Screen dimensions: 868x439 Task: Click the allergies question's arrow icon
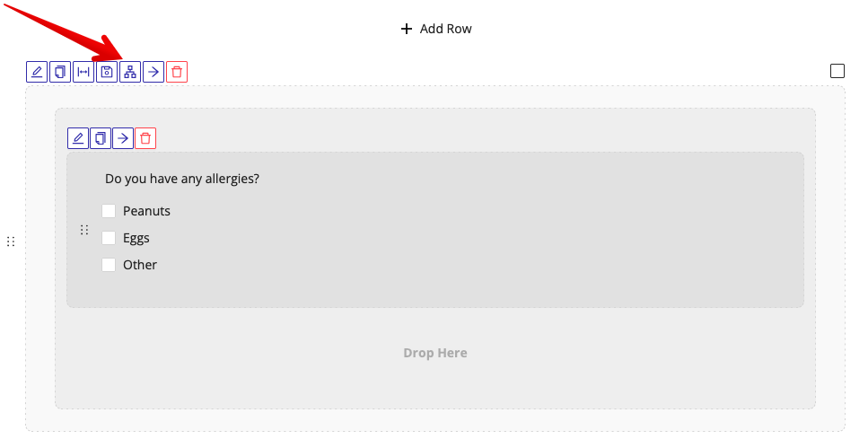pos(123,138)
